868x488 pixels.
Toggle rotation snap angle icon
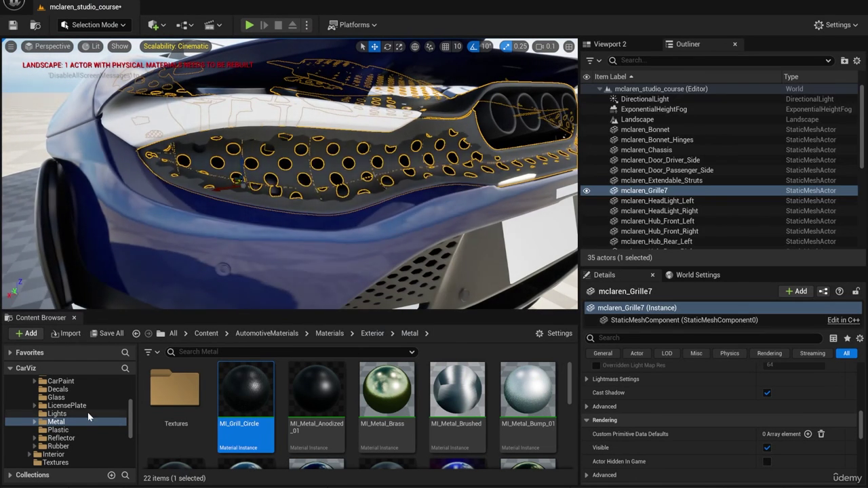click(x=474, y=47)
